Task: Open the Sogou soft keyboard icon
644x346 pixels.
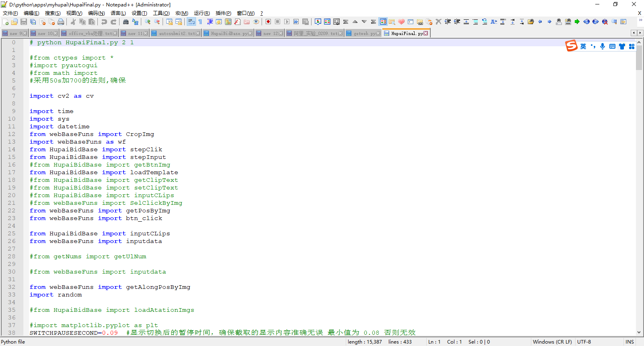Action: click(612, 46)
